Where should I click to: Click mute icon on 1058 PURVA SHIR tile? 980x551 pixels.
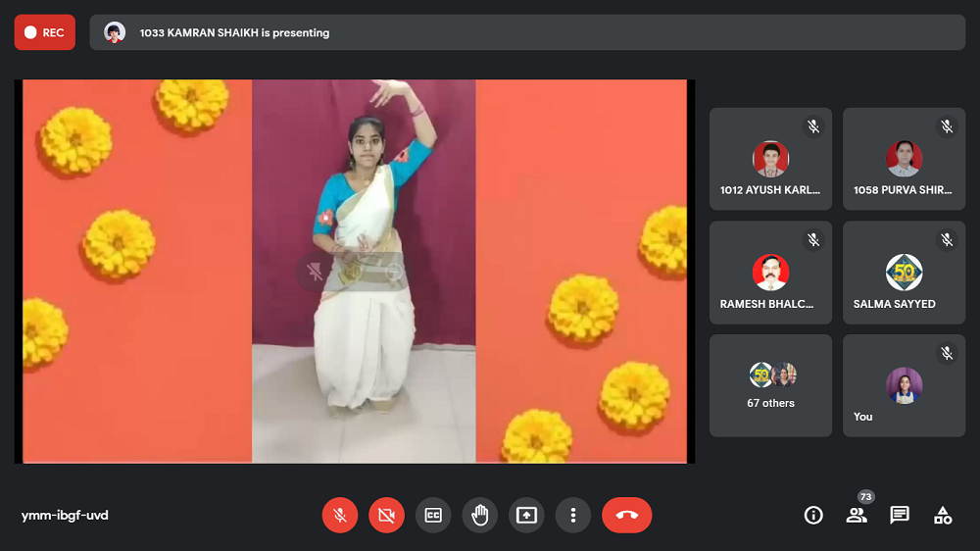947,126
